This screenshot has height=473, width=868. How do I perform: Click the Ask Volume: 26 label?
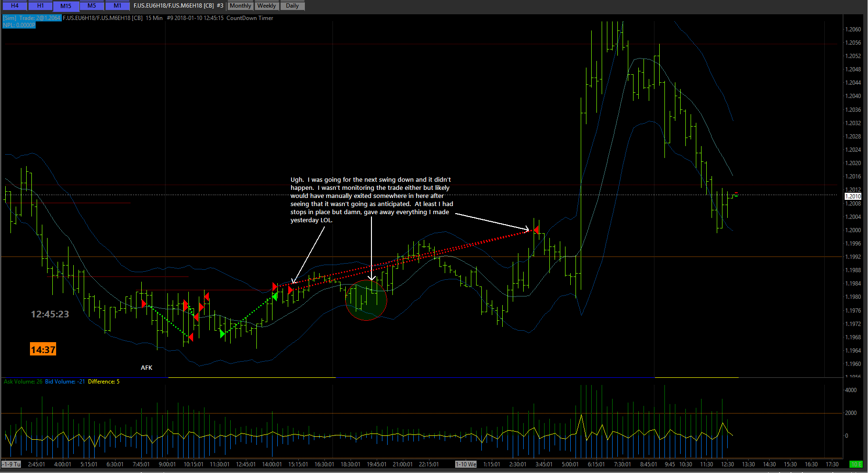pyautogui.click(x=23, y=382)
